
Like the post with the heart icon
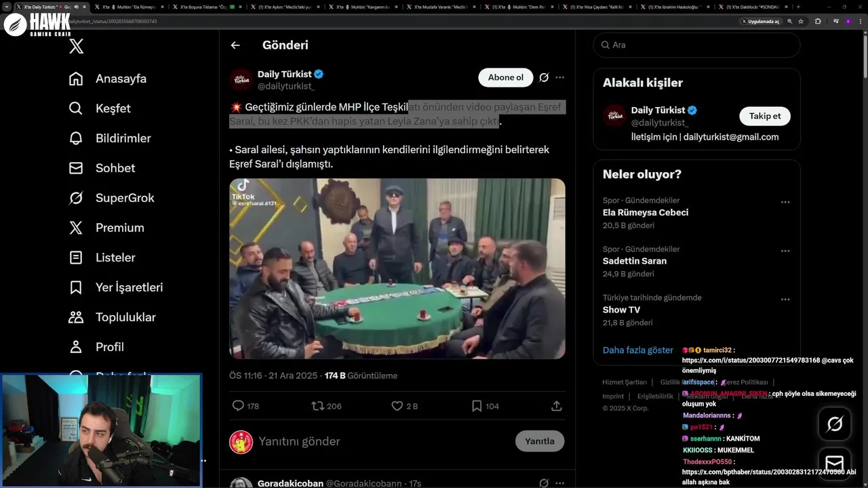[x=397, y=406]
